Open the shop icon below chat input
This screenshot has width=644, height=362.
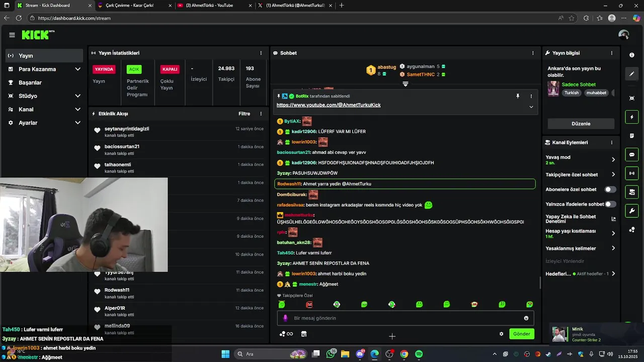coord(304,334)
